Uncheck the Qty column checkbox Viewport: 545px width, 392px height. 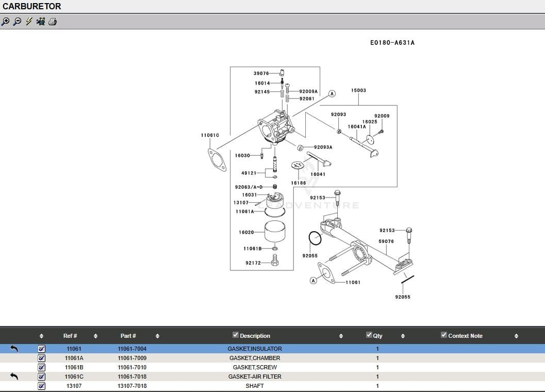tap(369, 335)
